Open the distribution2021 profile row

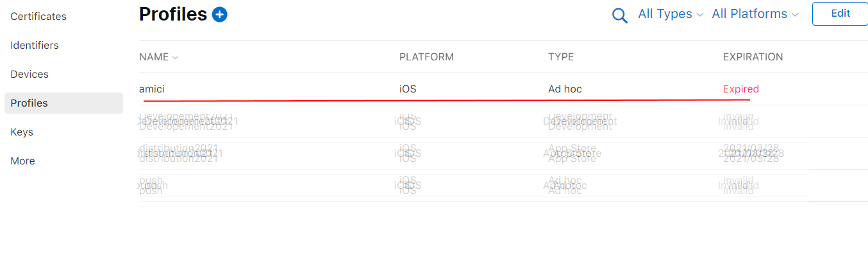473,153
